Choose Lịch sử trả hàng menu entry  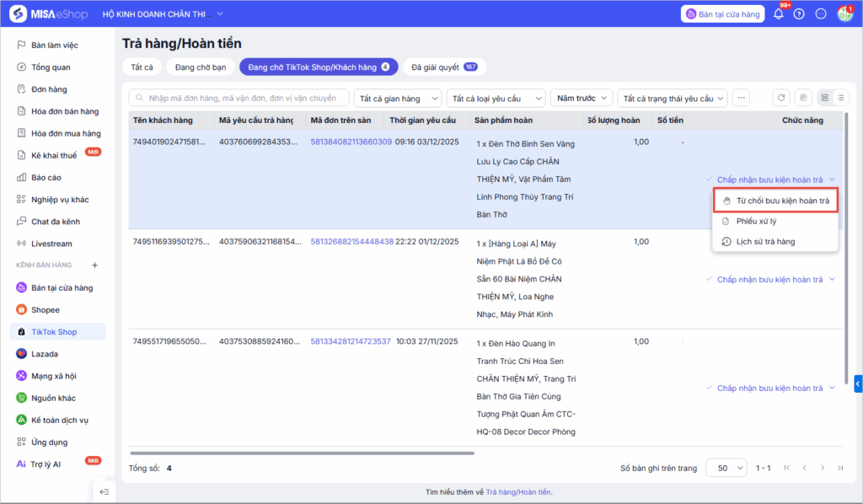tap(764, 242)
